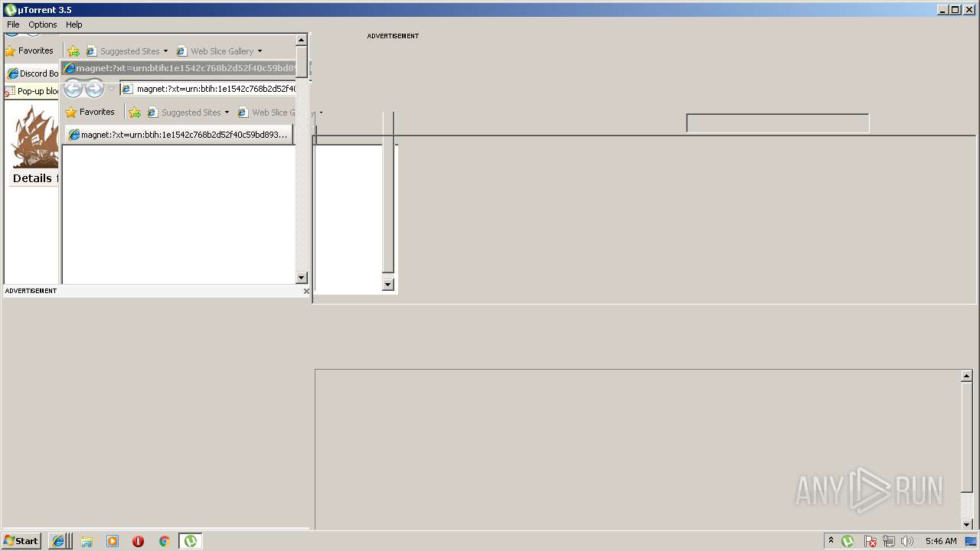980x551 pixels.
Task: Click the Pop-up blocked information bar
Action: (31, 91)
